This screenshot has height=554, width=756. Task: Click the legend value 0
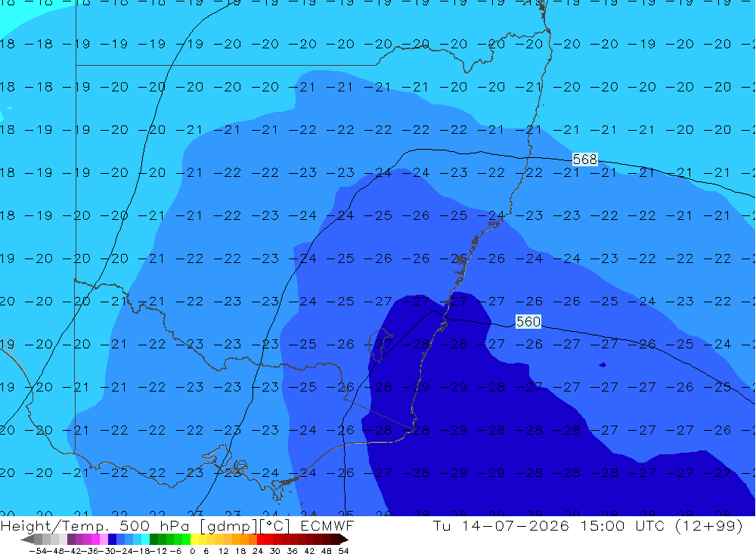click(x=192, y=551)
